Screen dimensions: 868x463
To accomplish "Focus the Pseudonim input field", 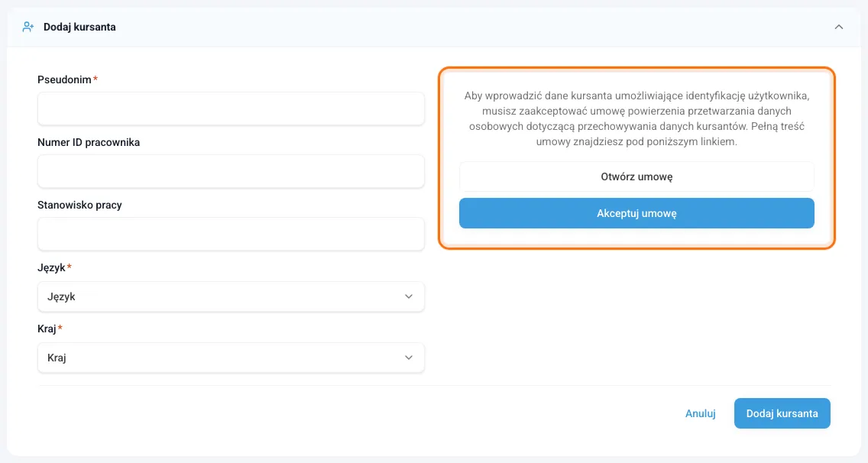I will click(231, 108).
